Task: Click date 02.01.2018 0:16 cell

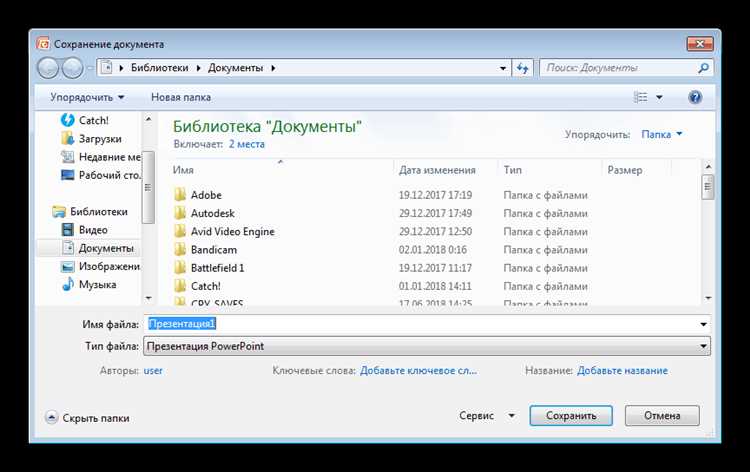Action: (x=432, y=250)
